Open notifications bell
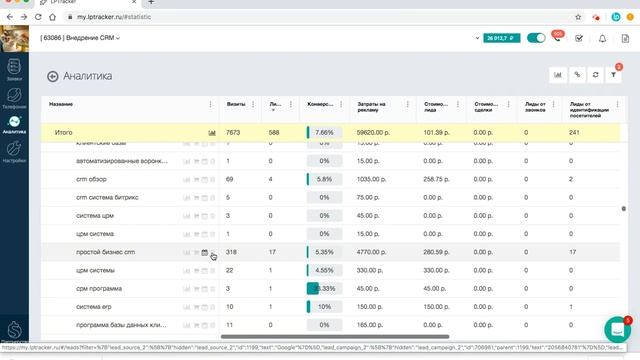The image size is (640, 360). click(x=602, y=38)
